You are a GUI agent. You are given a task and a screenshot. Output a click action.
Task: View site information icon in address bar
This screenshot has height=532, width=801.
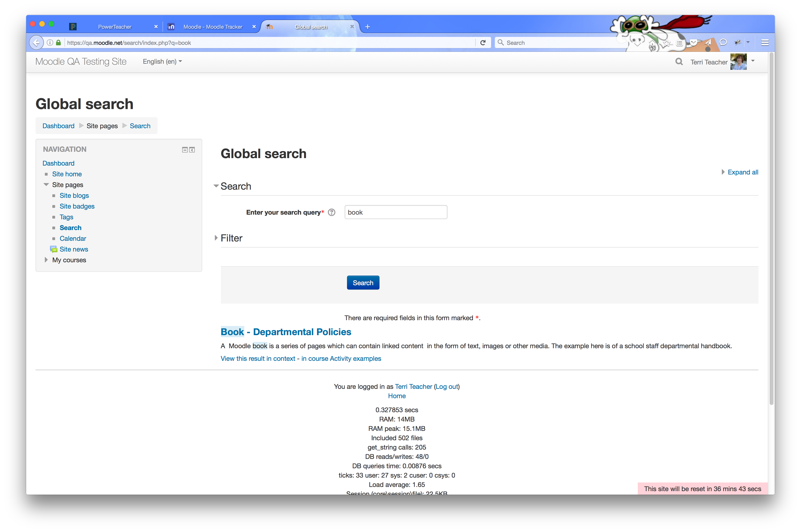[x=50, y=43]
